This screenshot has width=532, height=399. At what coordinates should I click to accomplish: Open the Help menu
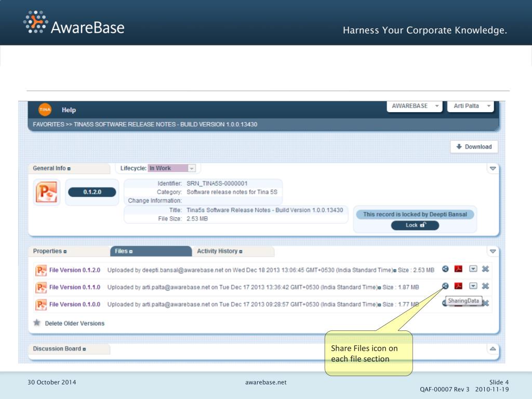[69, 110]
